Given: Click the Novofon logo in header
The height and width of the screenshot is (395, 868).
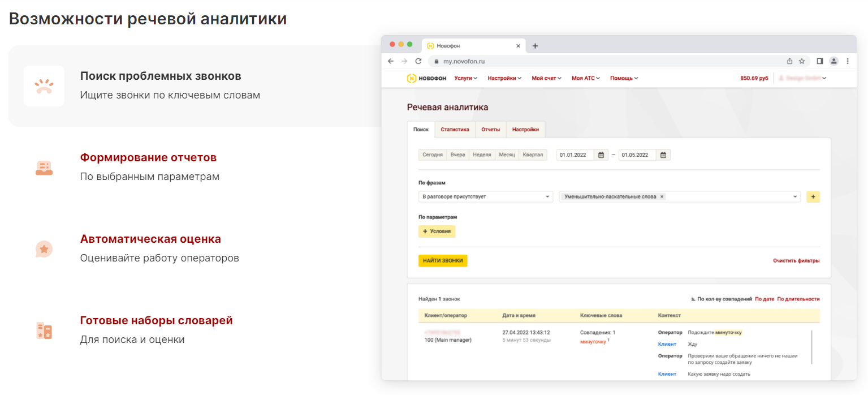Looking at the screenshot, I should [426, 78].
